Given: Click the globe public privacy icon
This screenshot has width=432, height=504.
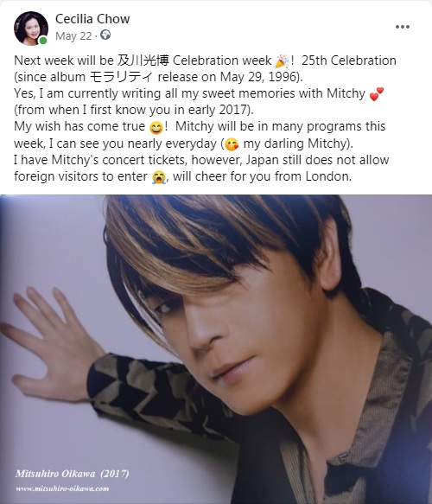Looking at the screenshot, I should pos(105,35).
